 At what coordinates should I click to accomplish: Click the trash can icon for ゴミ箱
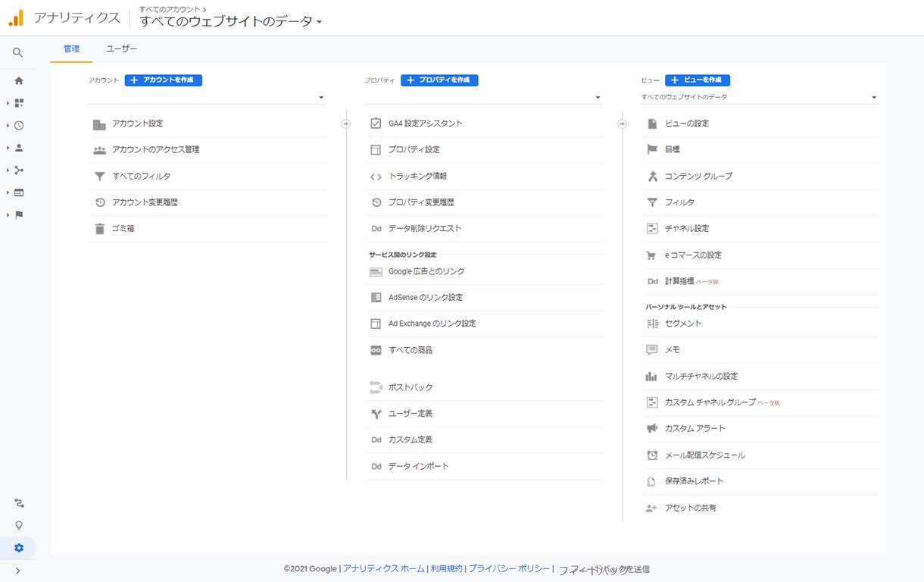[99, 229]
